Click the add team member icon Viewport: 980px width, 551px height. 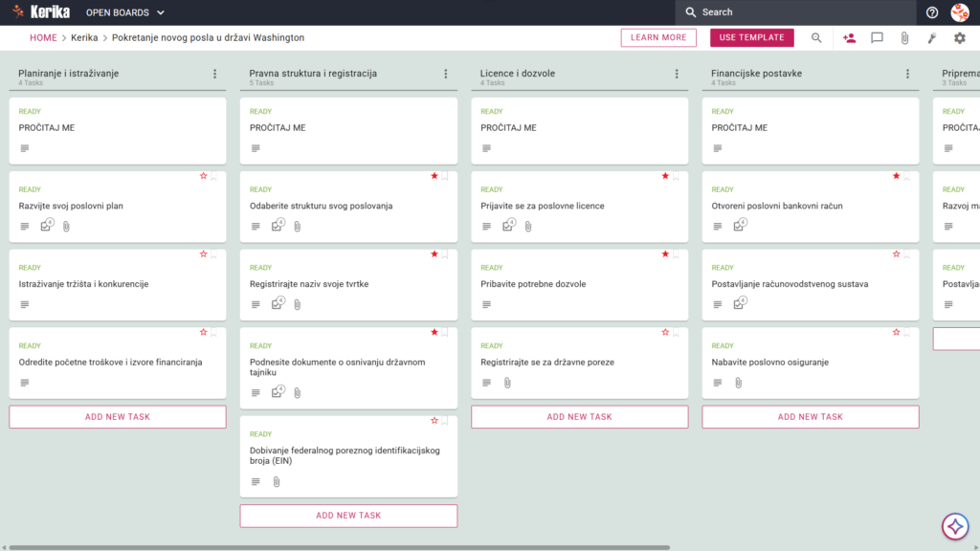(x=849, y=38)
